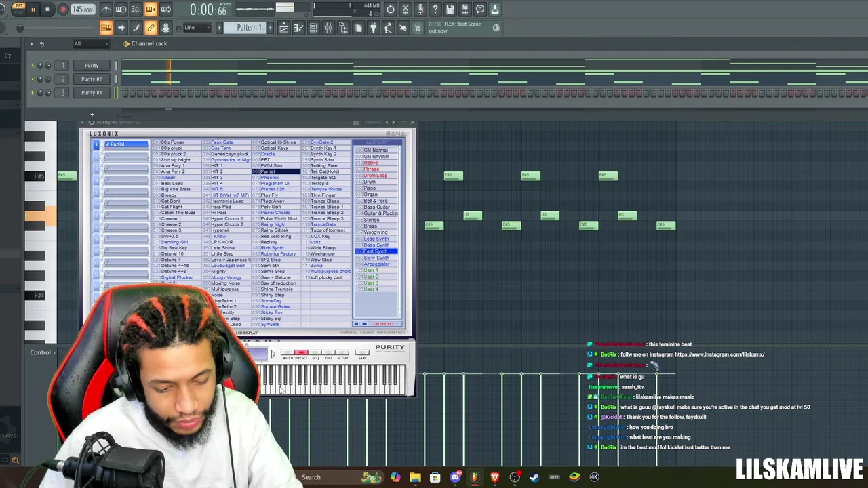Select preset 000 80's Power
Image resolution: width=868 pixels, height=488 pixels.
(169, 142)
